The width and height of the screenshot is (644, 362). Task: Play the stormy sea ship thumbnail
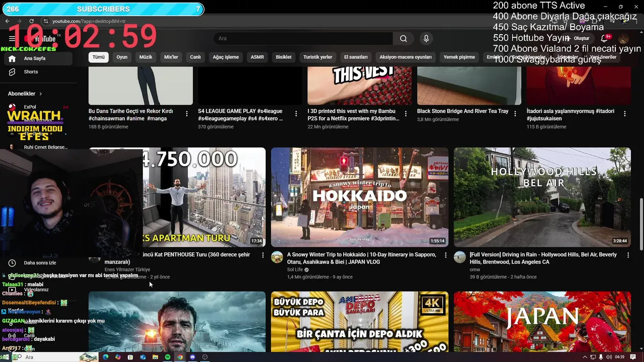(x=177, y=322)
